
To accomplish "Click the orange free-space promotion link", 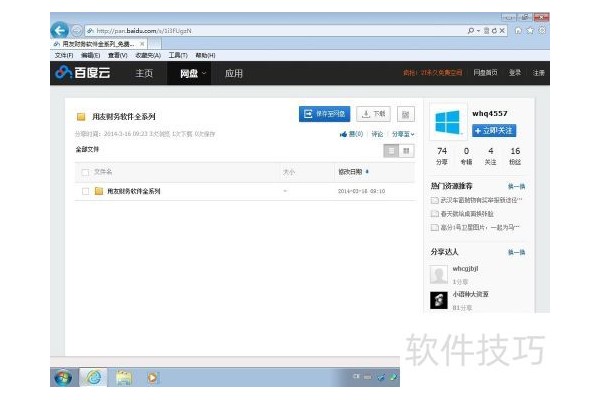I will (432, 73).
